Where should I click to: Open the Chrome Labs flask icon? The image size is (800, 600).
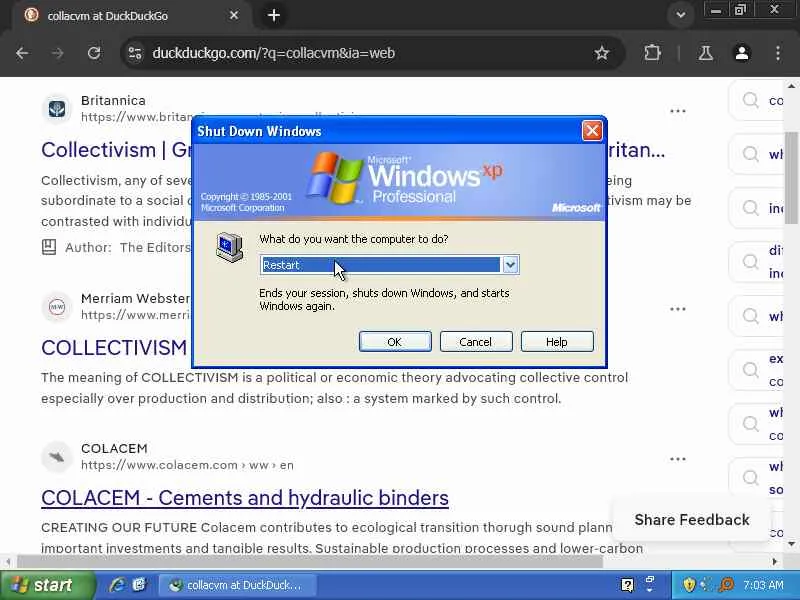(706, 53)
